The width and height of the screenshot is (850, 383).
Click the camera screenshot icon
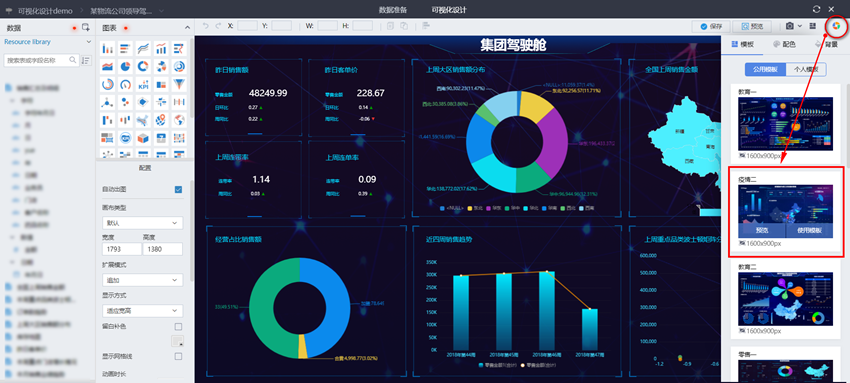(x=790, y=26)
